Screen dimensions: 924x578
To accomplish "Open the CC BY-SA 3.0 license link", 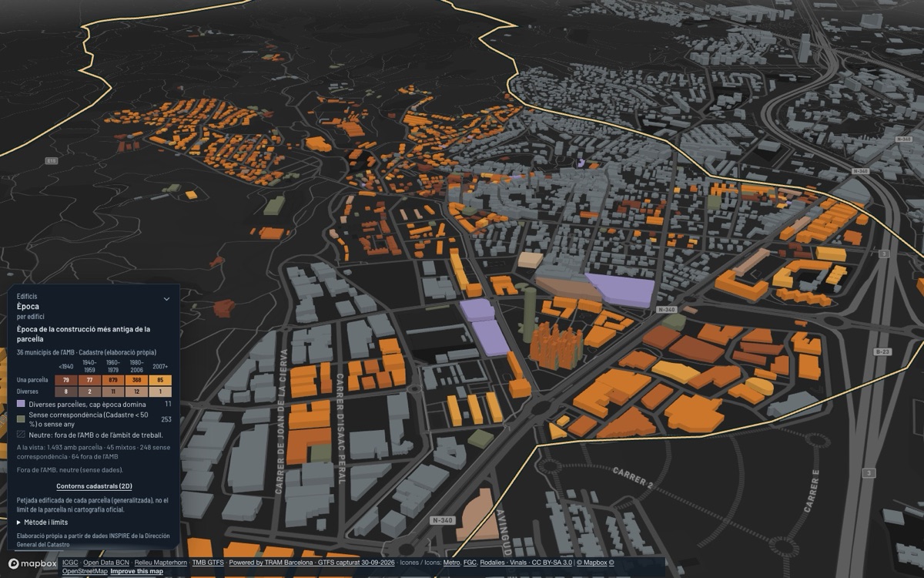I will tap(552, 563).
